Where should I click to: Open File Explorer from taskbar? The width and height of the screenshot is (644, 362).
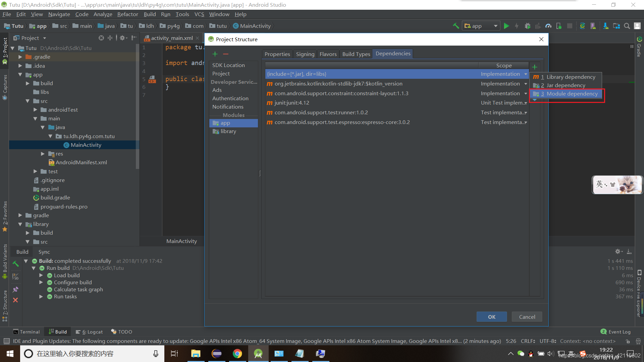(x=196, y=354)
